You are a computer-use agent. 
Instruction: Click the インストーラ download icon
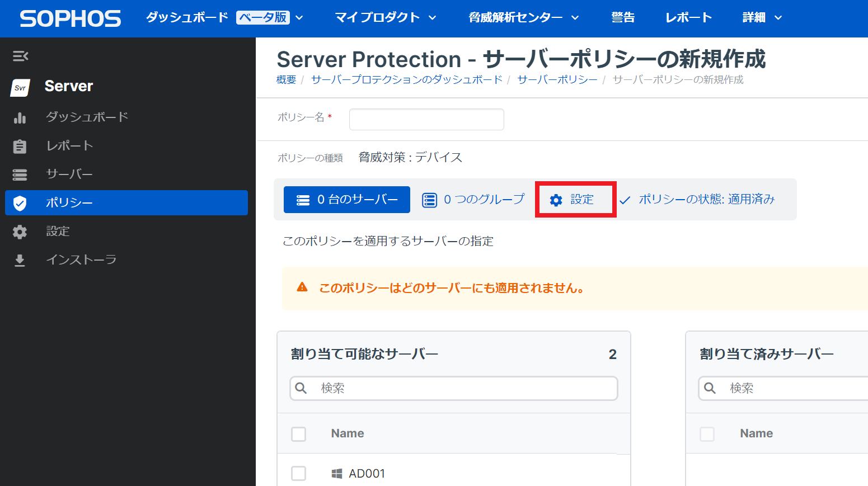tap(20, 261)
